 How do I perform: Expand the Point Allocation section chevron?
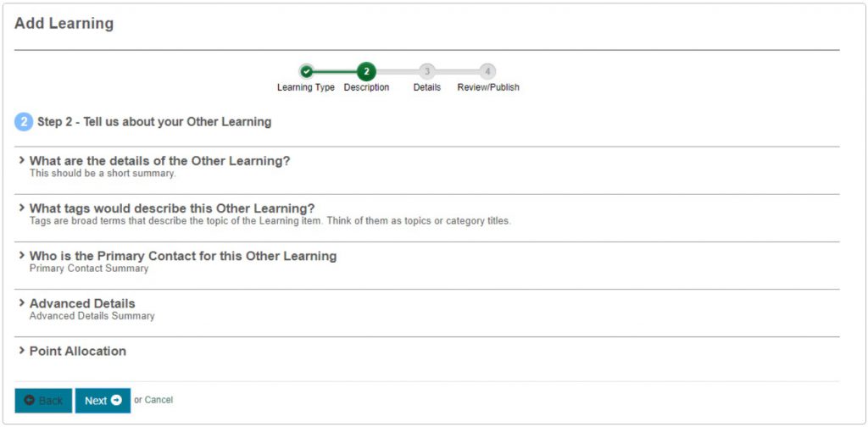pyautogui.click(x=22, y=350)
